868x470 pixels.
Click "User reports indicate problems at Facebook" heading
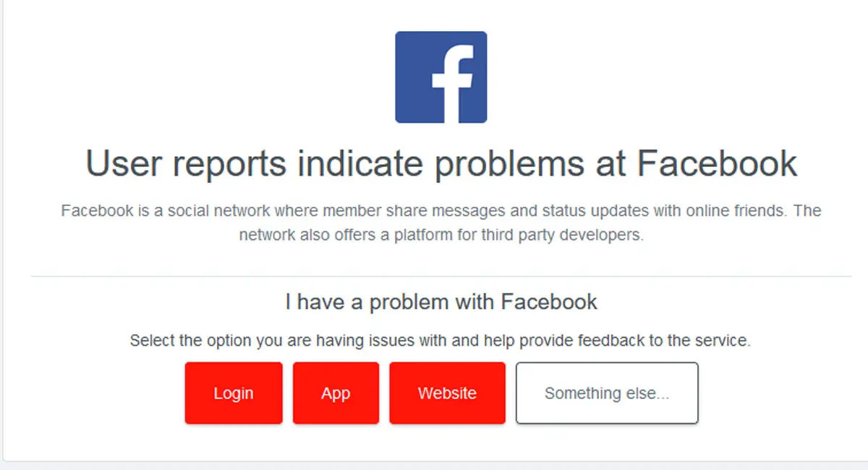click(x=441, y=163)
